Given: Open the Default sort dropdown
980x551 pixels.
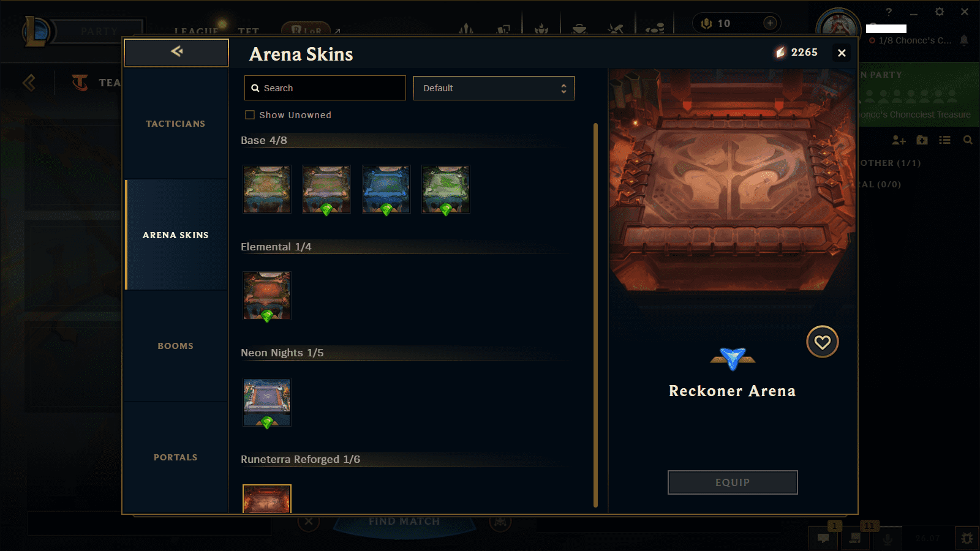Looking at the screenshot, I should tap(494, 88).
